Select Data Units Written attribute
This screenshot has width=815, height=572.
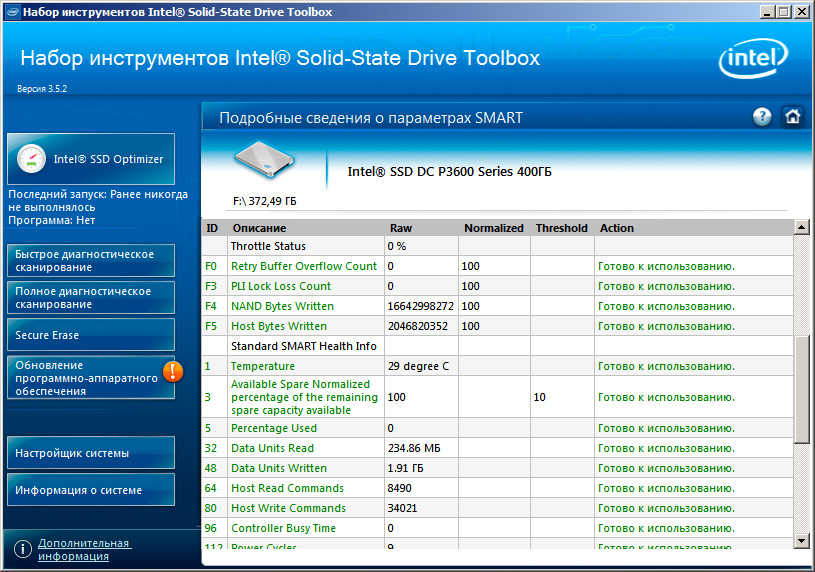click(279, 468)
